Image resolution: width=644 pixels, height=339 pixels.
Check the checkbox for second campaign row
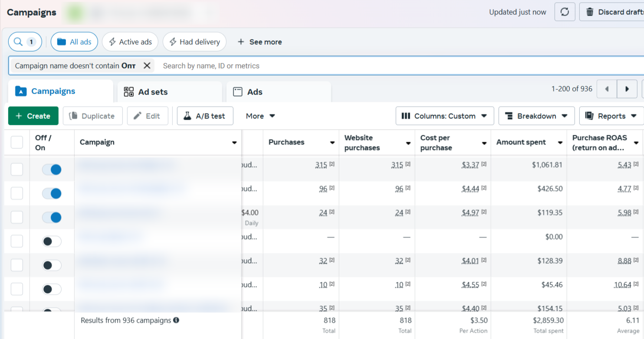17,193
